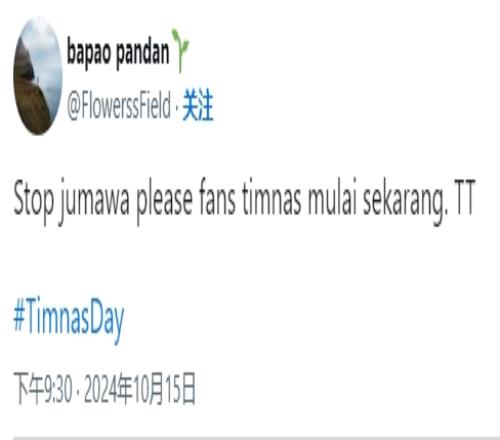500x440 pixels.
Task: Click the gray divider line below timestamp
Action: click(257, 438)
